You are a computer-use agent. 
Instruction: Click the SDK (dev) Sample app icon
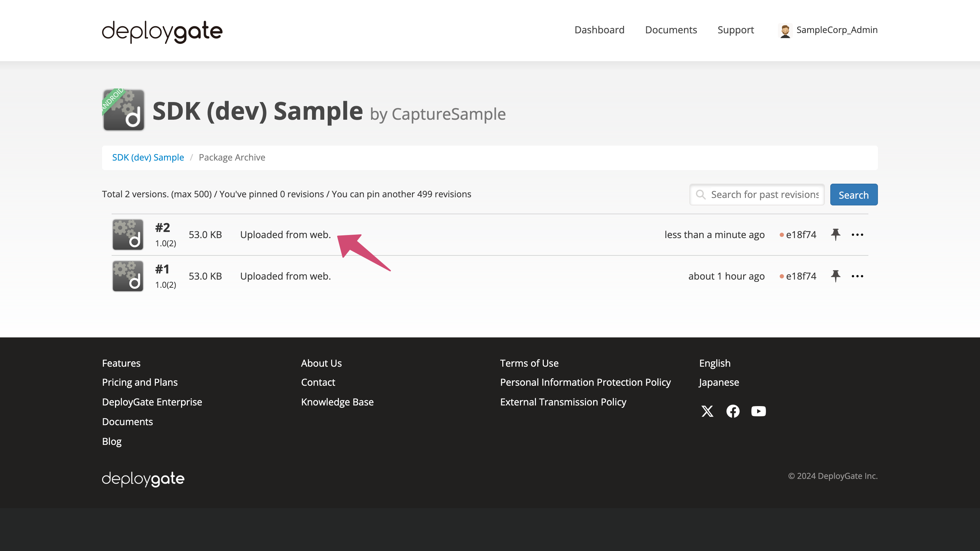point(124,110)
